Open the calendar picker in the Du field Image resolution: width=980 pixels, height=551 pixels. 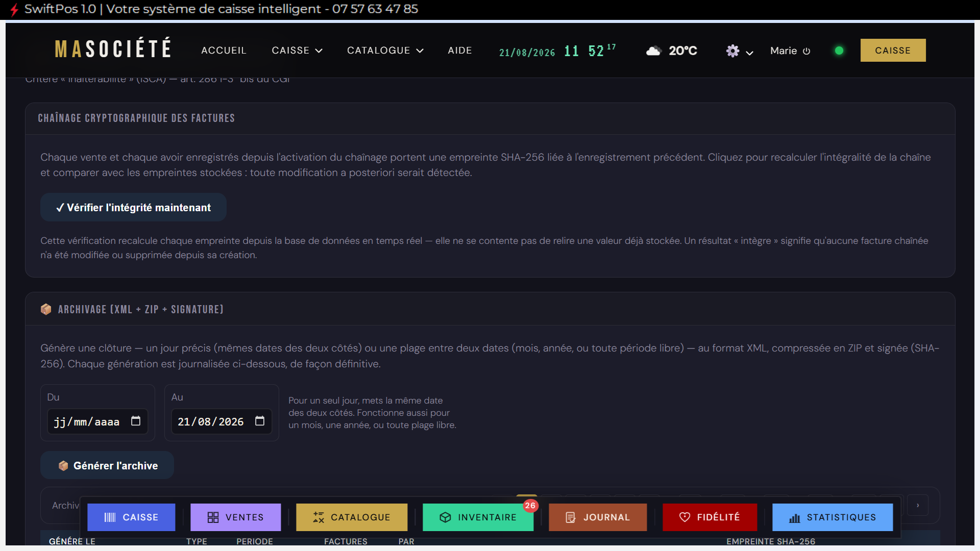coord(136,421)
